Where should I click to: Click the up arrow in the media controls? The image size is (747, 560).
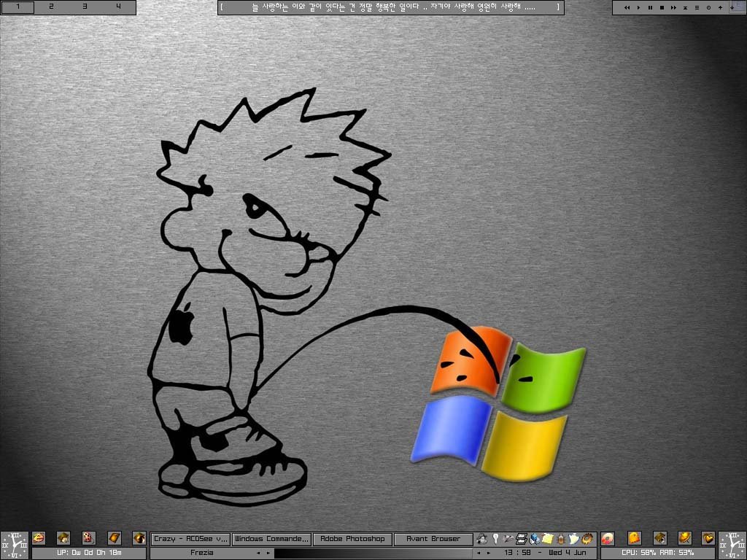tap(720, 7)
